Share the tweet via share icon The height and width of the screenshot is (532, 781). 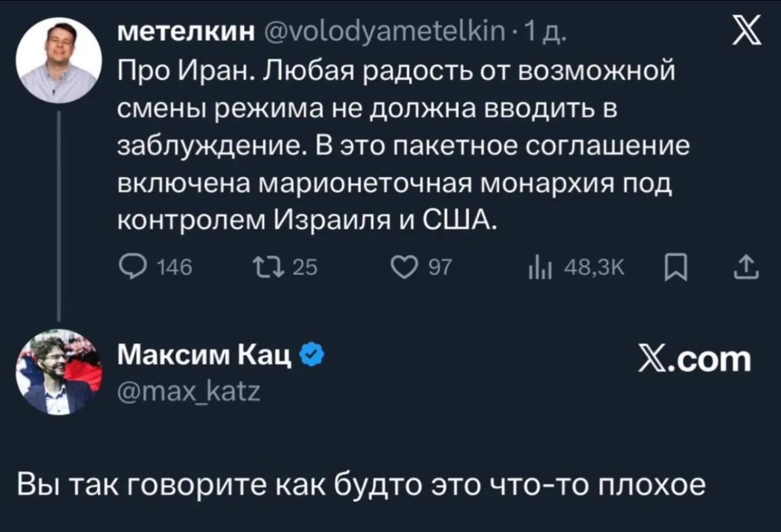(x=746, y=265)
